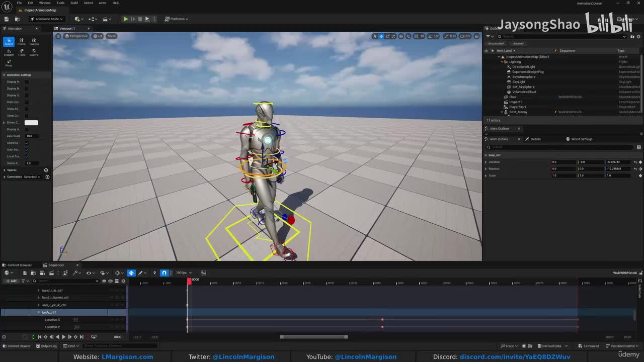Select the rotate transform tool in viewport

387,36
